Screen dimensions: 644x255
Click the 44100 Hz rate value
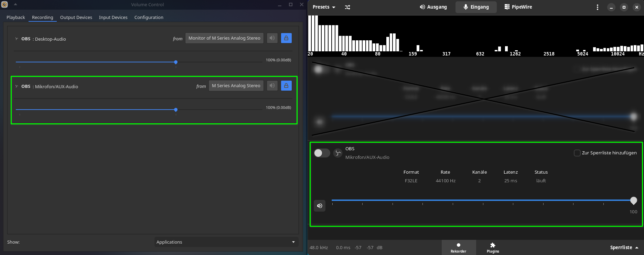(x=446, y=181)
